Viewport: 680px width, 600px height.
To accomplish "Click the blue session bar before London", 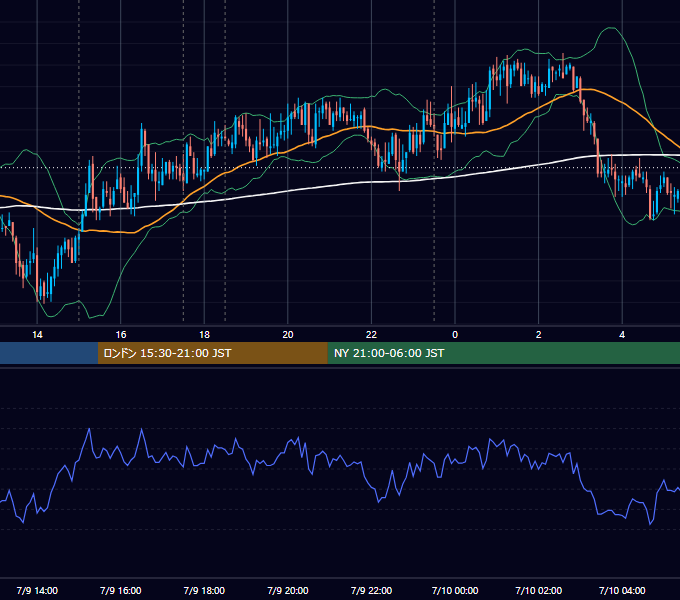I will 49,353.
